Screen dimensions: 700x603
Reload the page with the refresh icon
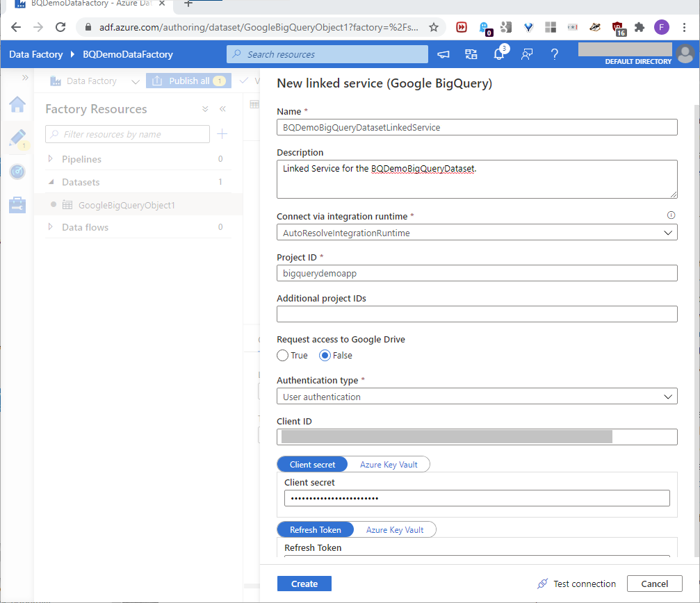[60, 27]
